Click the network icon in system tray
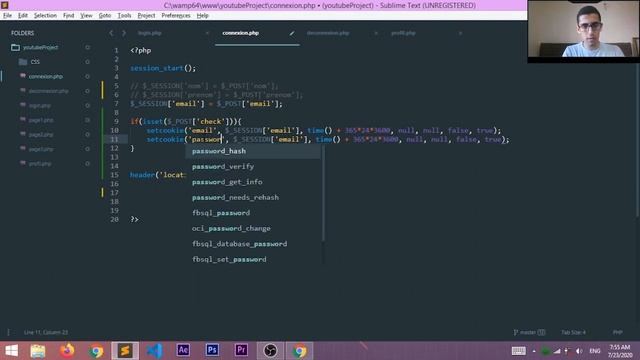 click(x=557, y=351)
